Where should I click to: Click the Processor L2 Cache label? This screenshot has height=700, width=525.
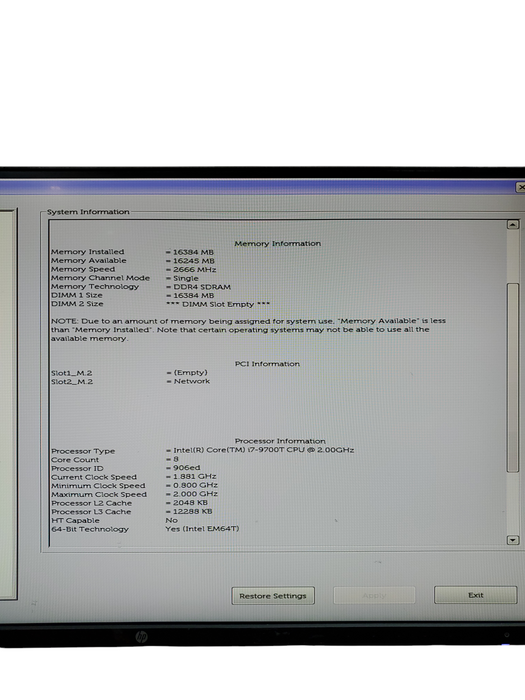(x=92, y=503)
